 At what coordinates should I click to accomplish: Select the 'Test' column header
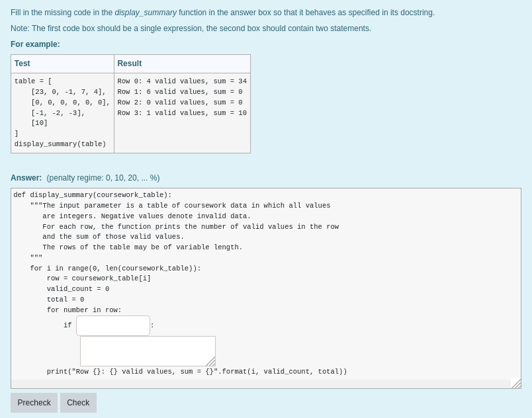coord(22,63)
